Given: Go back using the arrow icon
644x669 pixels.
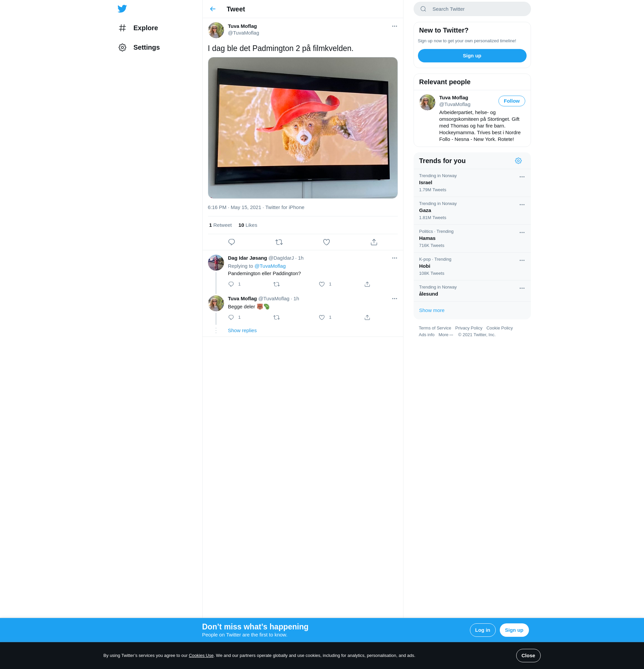Looking at the screenshot, I should 213,9.
